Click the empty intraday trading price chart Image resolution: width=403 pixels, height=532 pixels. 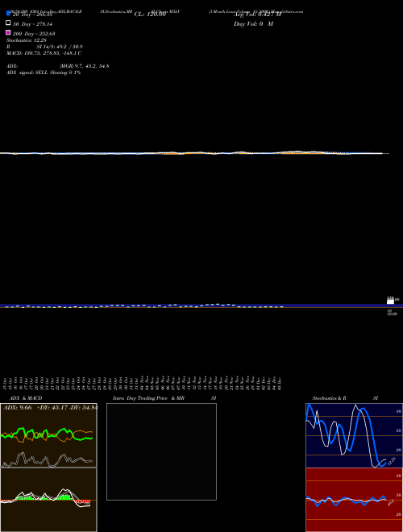(161, 451)
